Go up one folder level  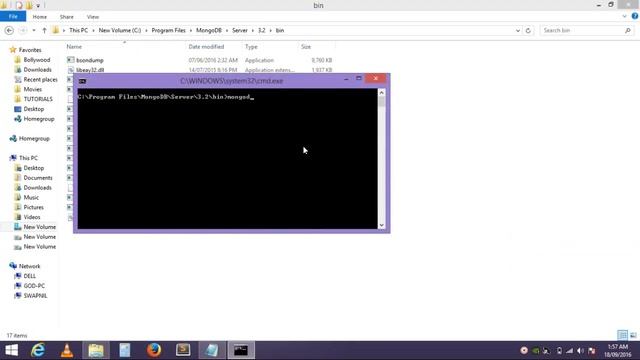44,31
